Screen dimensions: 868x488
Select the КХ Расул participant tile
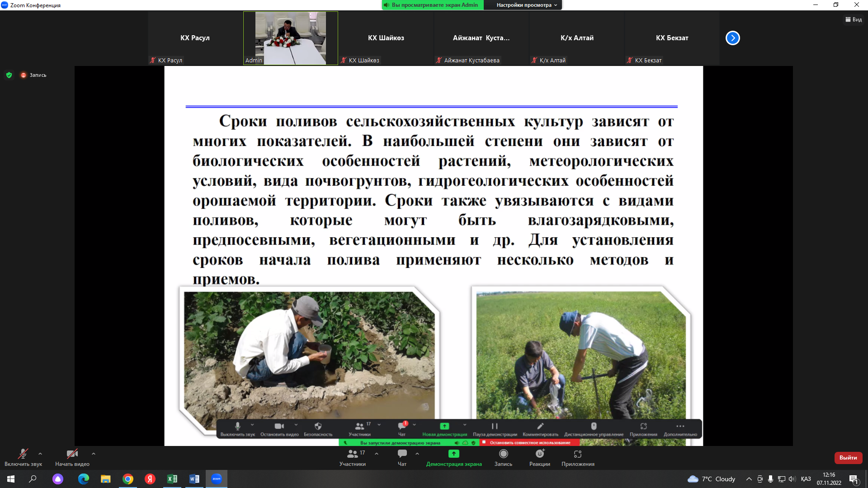tap(195, 38)
